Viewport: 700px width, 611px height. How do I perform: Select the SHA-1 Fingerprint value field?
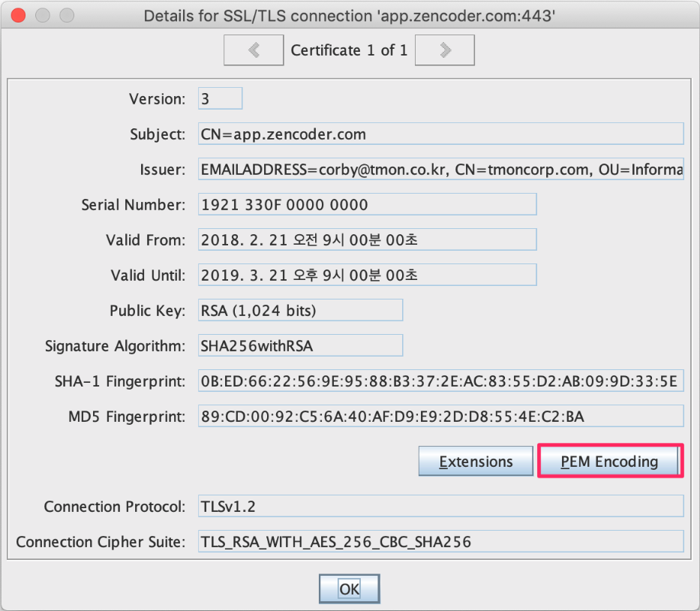click(x=440, y=381)
